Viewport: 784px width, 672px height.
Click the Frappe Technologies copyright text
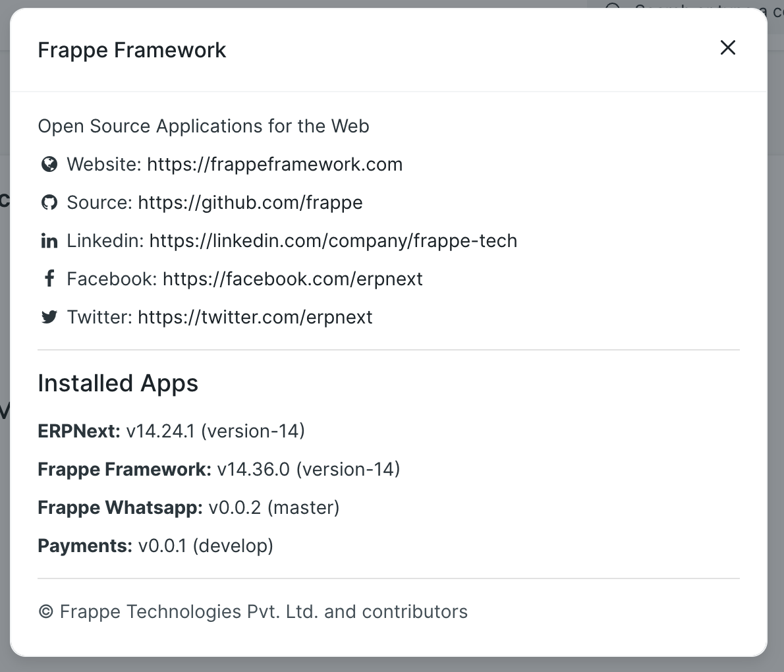[253, 611]
